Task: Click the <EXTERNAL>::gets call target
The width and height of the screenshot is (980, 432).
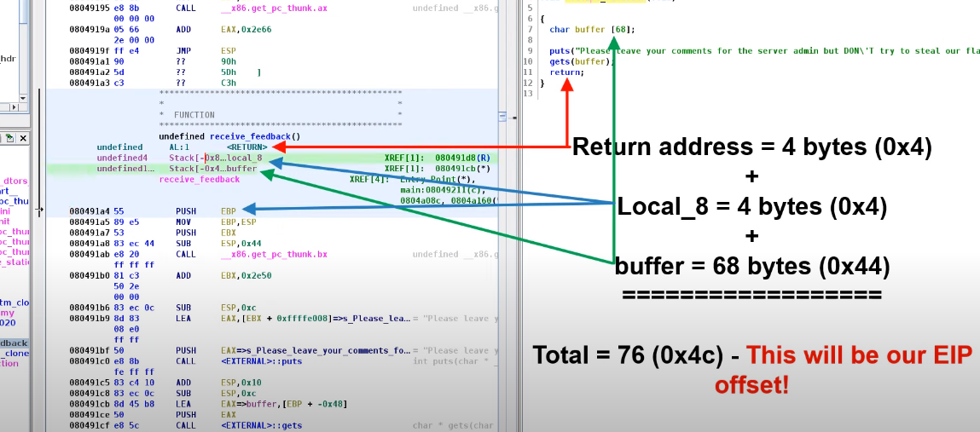Action: coord(258,425)
